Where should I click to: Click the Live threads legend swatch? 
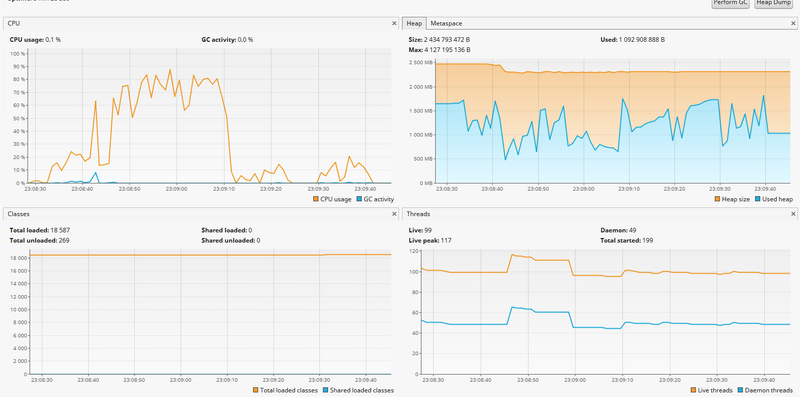693,390
